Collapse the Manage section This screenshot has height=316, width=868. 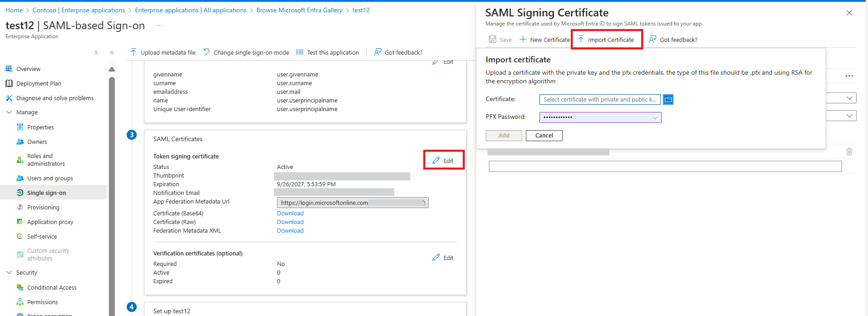click(9, 112)
